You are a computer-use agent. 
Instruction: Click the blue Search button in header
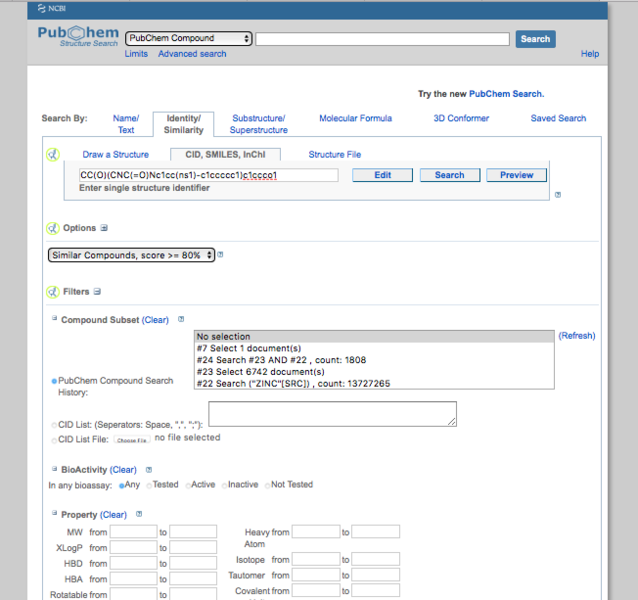(x=535, y=39)
